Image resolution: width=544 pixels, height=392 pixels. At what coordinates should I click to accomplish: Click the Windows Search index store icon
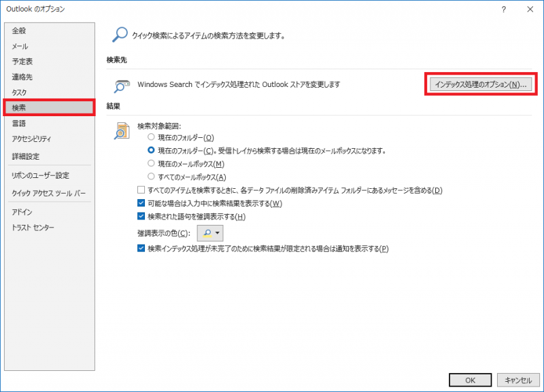tap(122, 86)
